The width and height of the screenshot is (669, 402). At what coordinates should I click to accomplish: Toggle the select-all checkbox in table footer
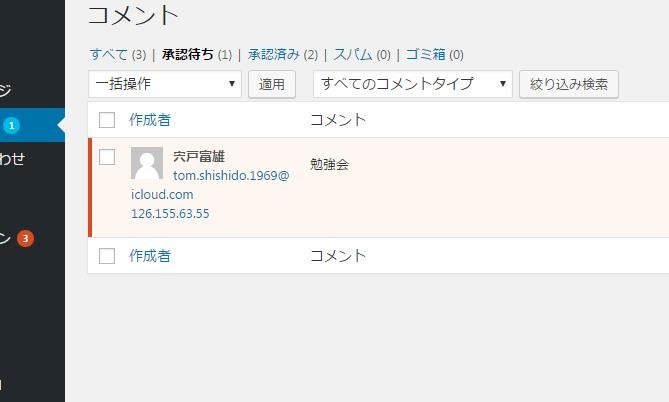[107, 256]
